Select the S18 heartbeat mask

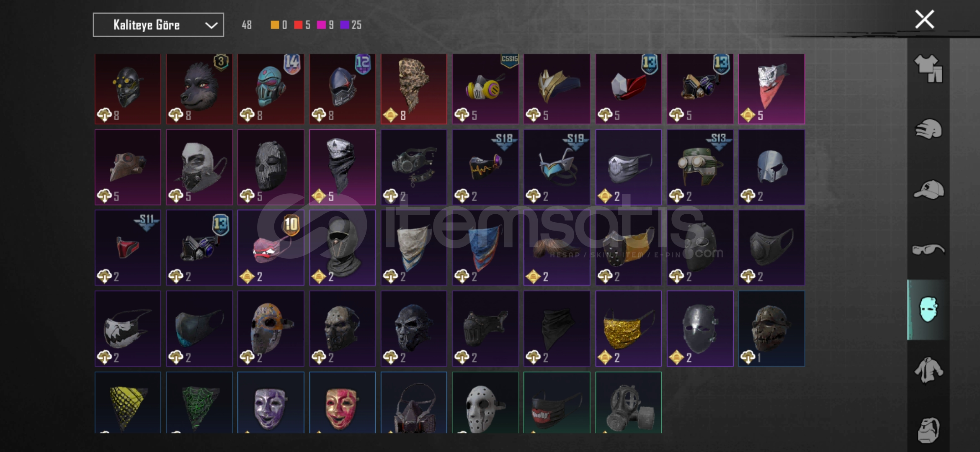(x=485, y=167)
